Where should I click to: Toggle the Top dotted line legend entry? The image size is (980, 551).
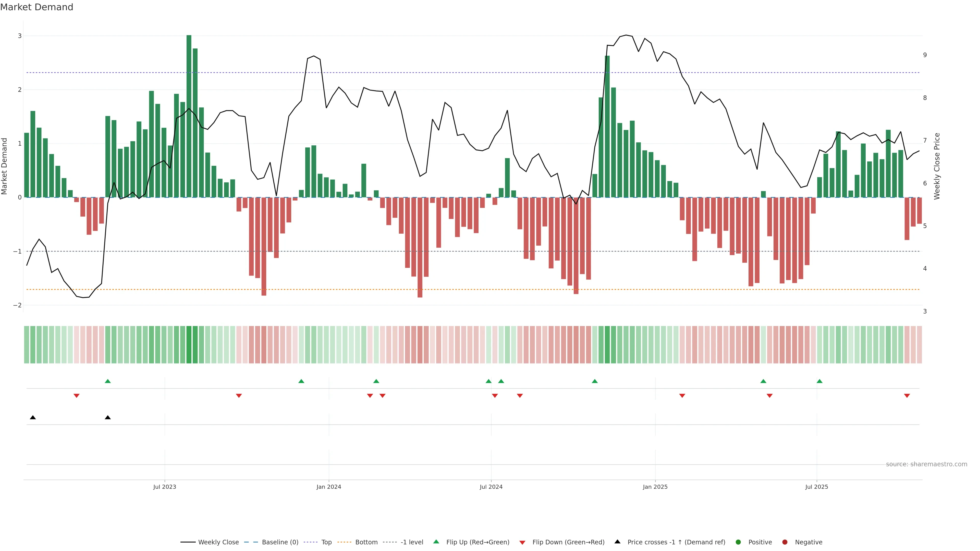[326, 542]
